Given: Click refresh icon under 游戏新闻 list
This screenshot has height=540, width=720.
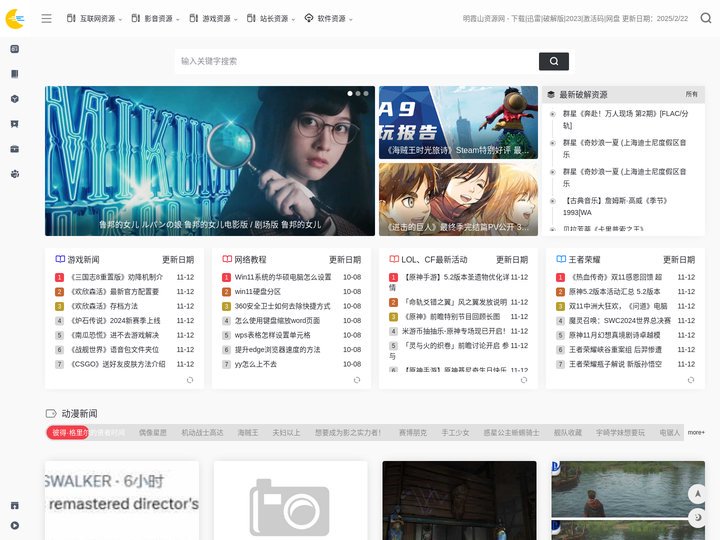Looking at the screenshot, I should tap(190, 380).
